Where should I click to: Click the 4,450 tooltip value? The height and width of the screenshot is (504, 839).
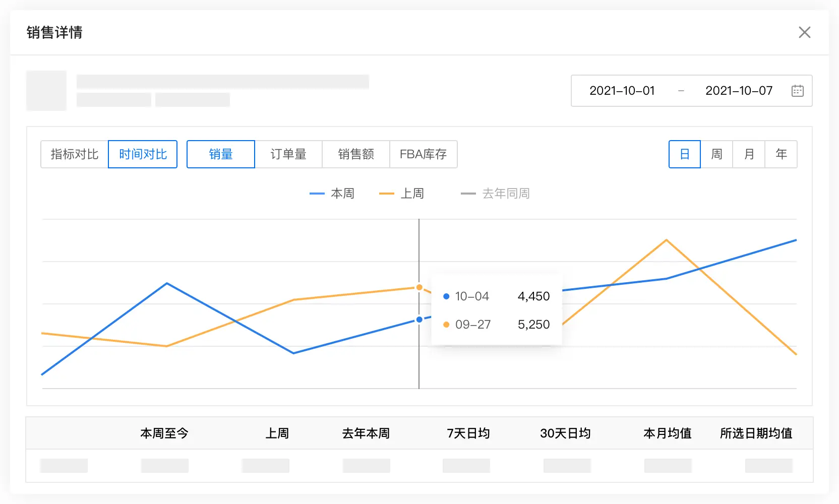(x=533, y=296)
